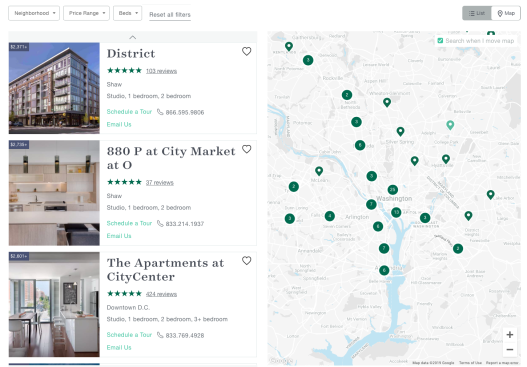Switch to Map view
Screen dimensions: 527x367
(506, 13)
